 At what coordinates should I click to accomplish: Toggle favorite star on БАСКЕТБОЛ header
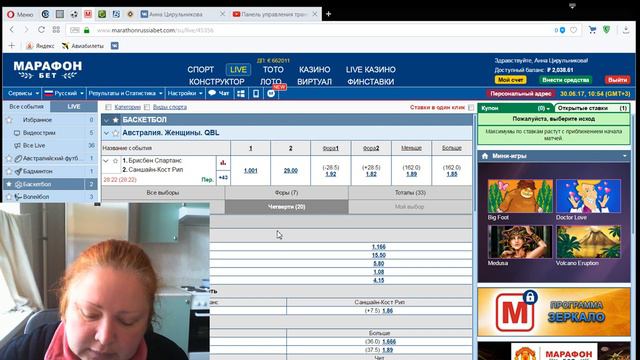coord(116,120)
